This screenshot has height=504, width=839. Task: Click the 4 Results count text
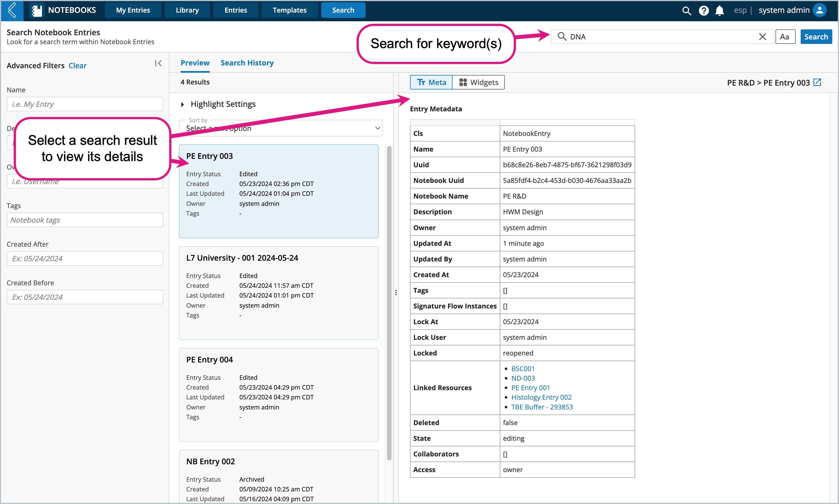[x=195, y=82]
